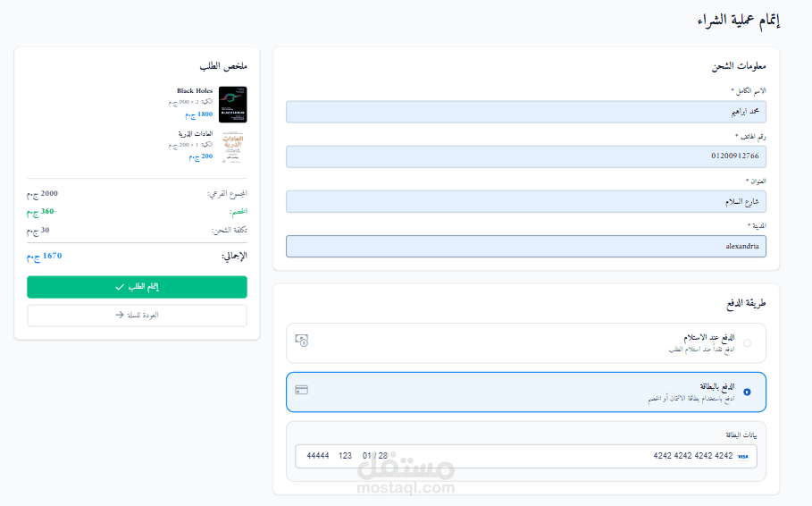Click the تكلفة الشحن shipping cost label
Viewport: 812px width, 506px height.
pyautogui.click(x=230, y=230)
